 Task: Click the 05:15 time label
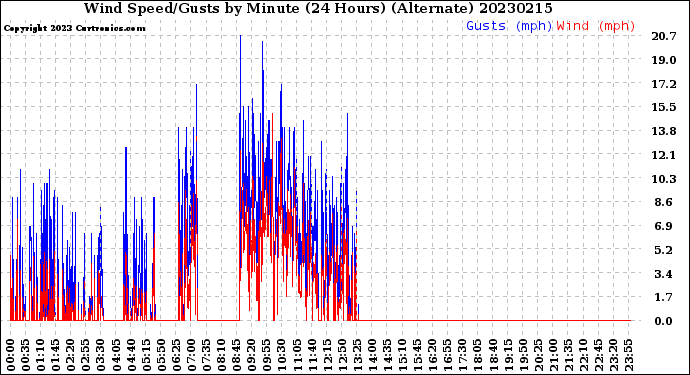(146, 355)
